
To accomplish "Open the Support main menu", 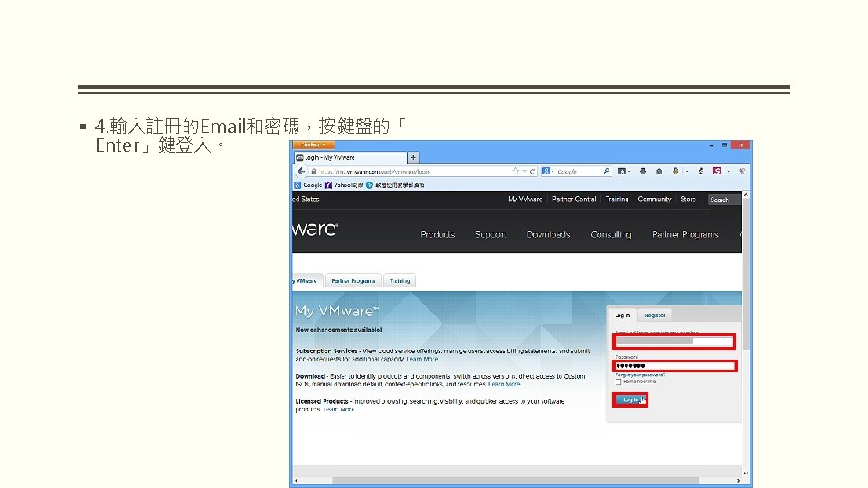I will pos(491,235).
